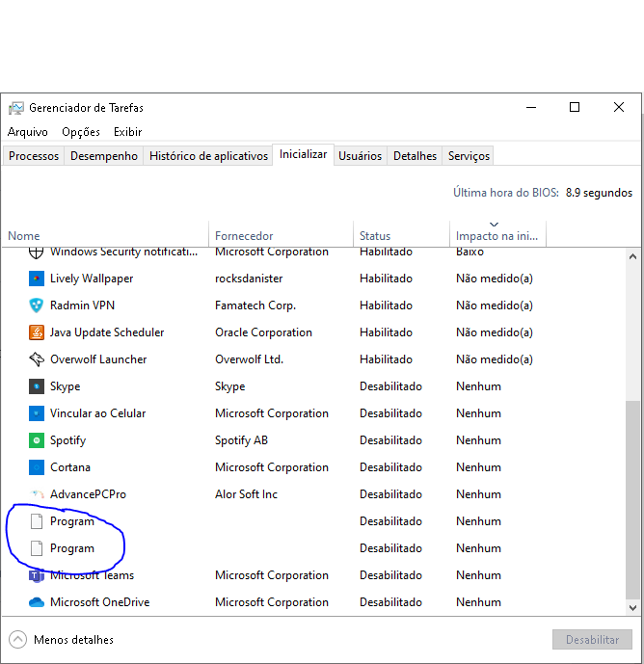Open the Histórico de aplicativos tab
Image resolution: width=644 pixels, height=664 pixels.
pos(208,156)
